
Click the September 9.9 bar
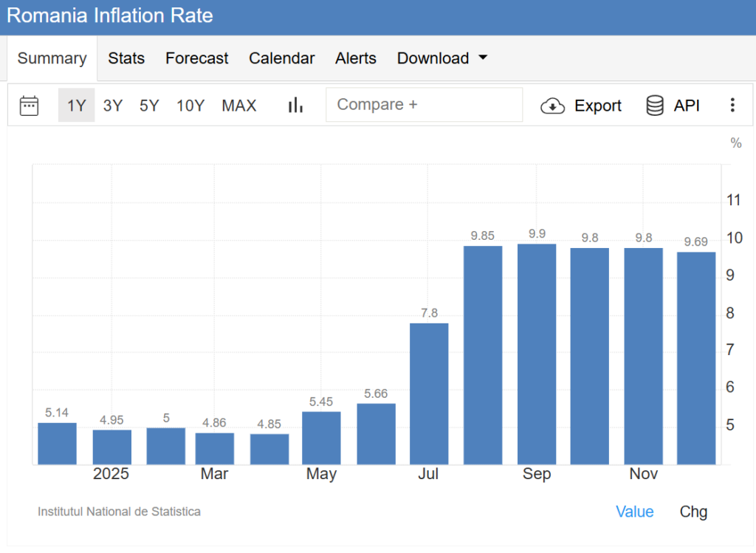(537, 354)
